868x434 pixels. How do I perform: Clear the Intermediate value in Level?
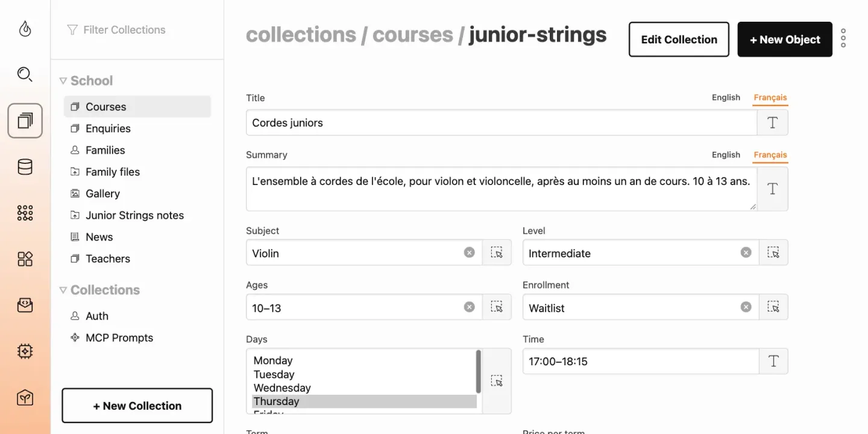pyautogui.click(x=746, y=253)
